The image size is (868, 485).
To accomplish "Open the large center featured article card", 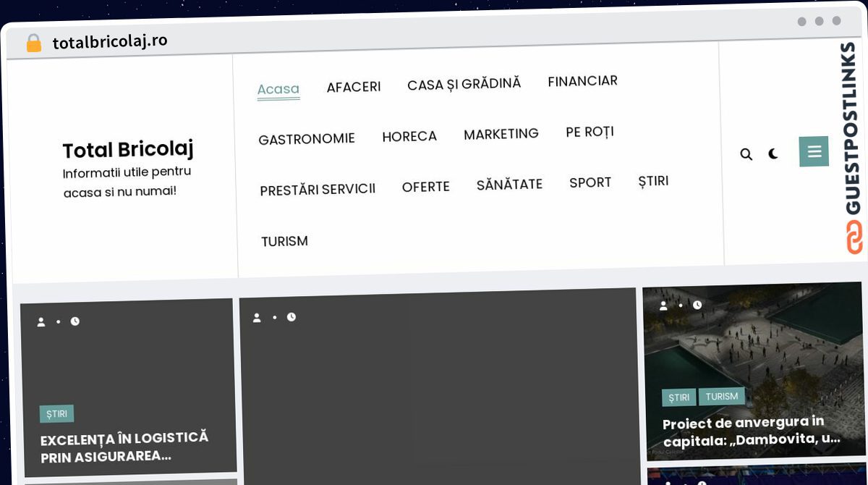I will pyautogui.click(x=438, y=386).
